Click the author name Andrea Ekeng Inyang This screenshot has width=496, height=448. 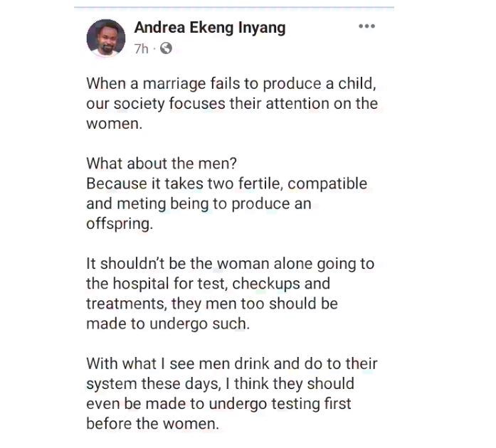pos(210,28)
